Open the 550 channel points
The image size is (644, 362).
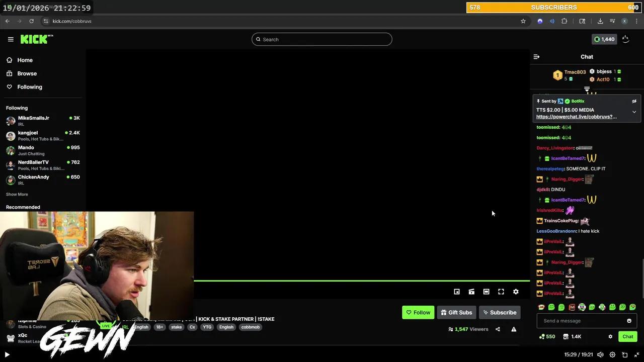547,336
